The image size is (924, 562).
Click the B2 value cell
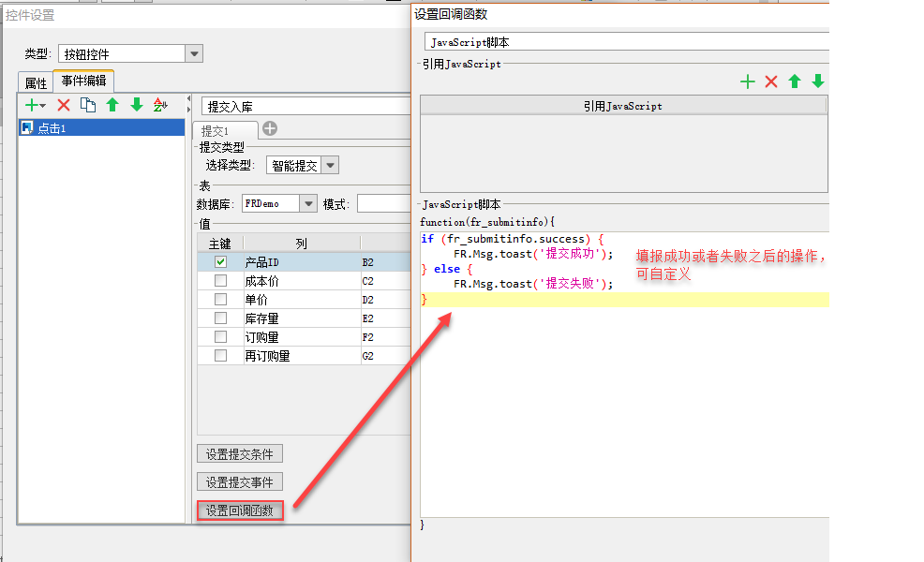(385, 261)
